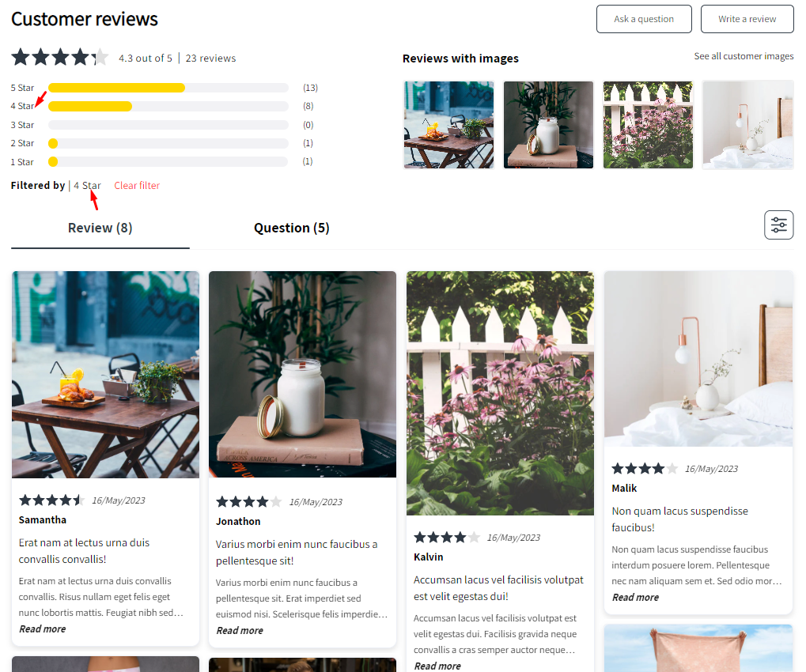Image resolution: width=806 pixels, height=672 pixels.
Task: Clear the 4 Star filter
Action: pyautogui.click(x=137, y=186)
